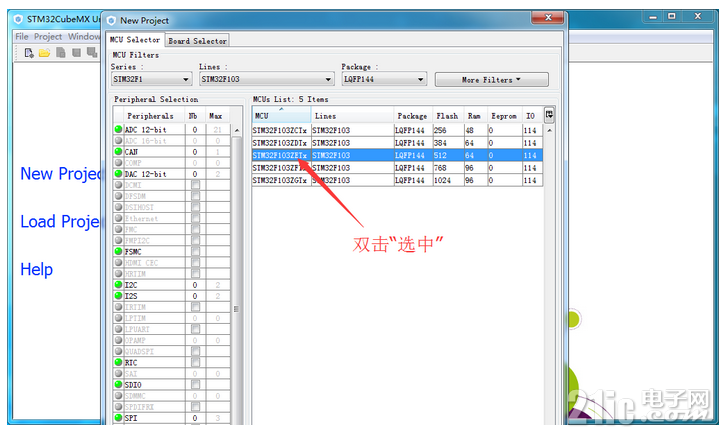
Task: Toggle the QUADSPI checkbox
Action: click(195, 351)
